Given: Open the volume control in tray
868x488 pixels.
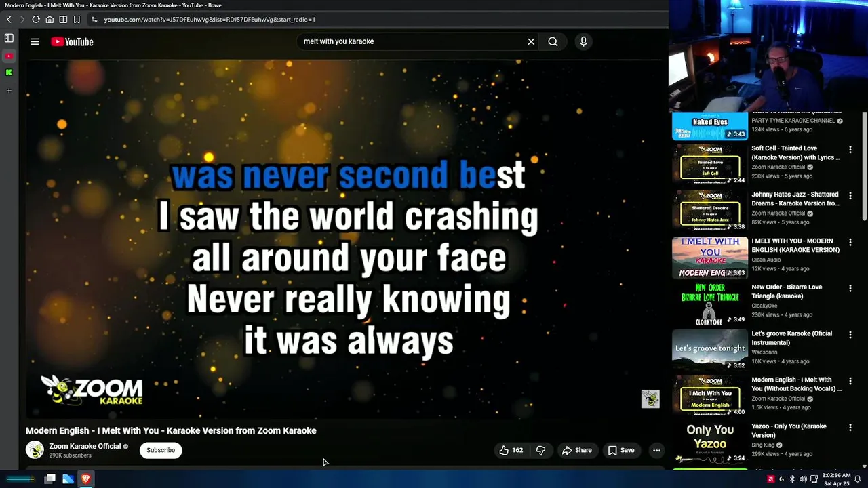Looking at the screenshot, I should [803, 479].
